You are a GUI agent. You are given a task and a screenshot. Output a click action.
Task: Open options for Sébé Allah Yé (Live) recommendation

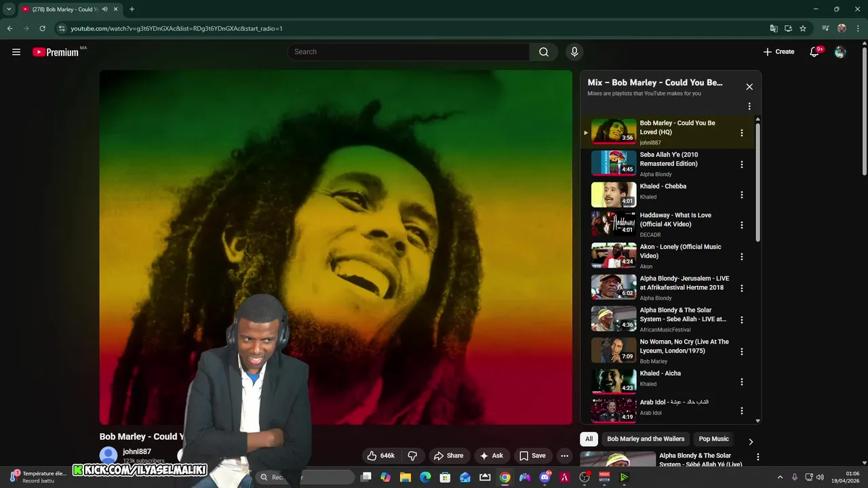[757, 457]
